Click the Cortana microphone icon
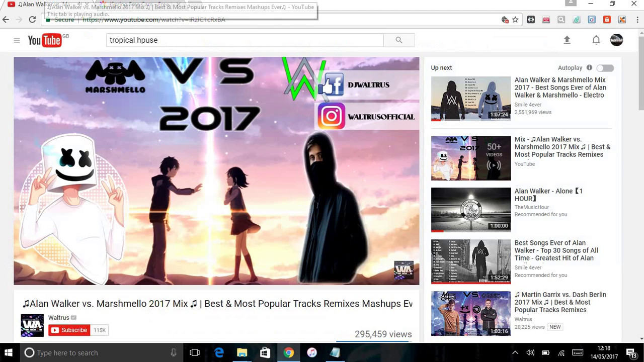 click(x=174, y=352)
